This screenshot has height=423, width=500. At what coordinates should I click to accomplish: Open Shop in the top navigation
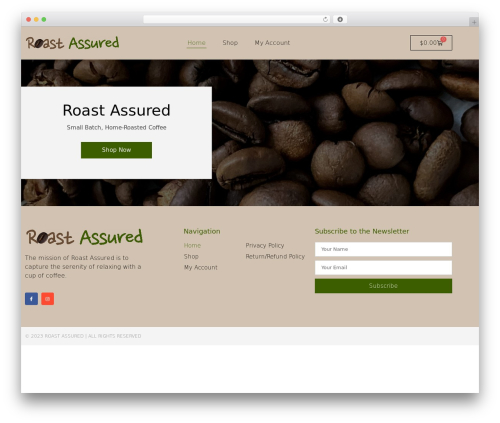point(230,43)
